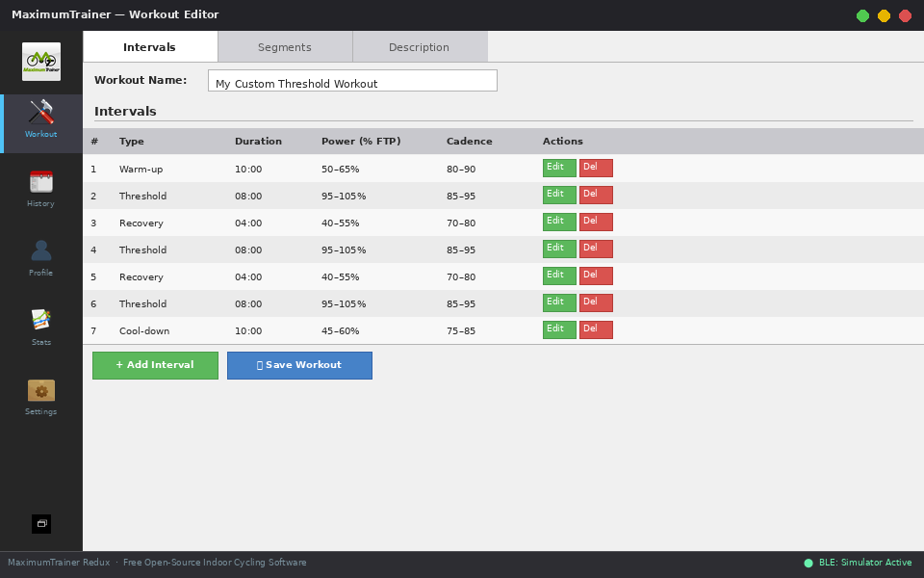
Task: Click the green BLE status indicator dot
Action: pos(809,562)
